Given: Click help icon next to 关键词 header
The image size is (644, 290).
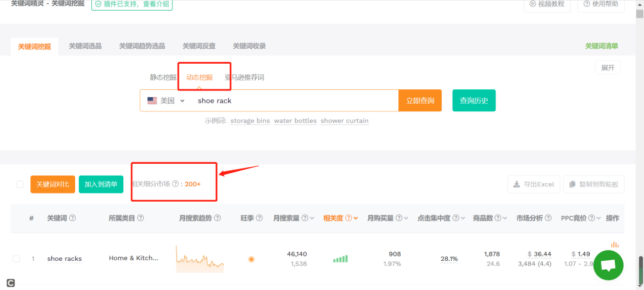Looking at the screenshot, I should tap(73, 218).
